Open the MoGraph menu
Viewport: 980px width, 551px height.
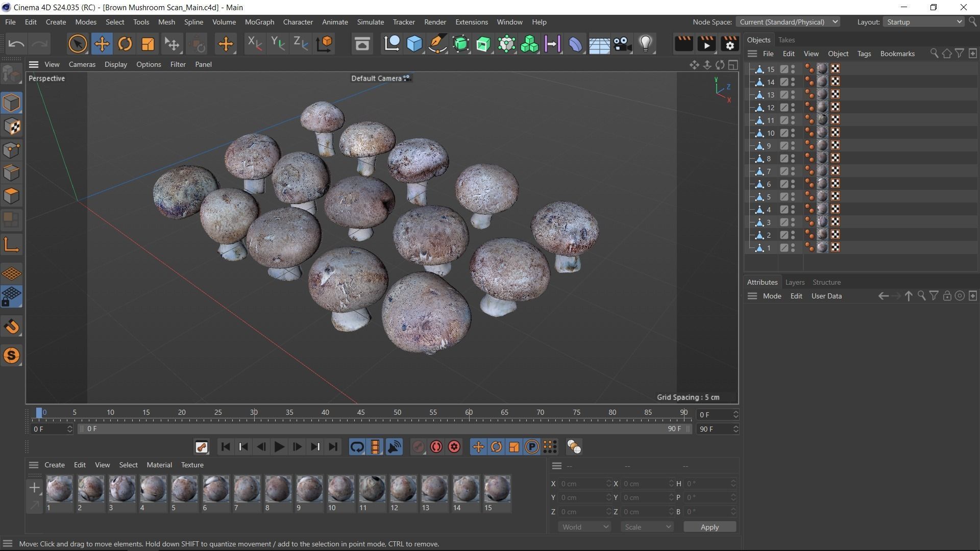(x=259, y=22)
